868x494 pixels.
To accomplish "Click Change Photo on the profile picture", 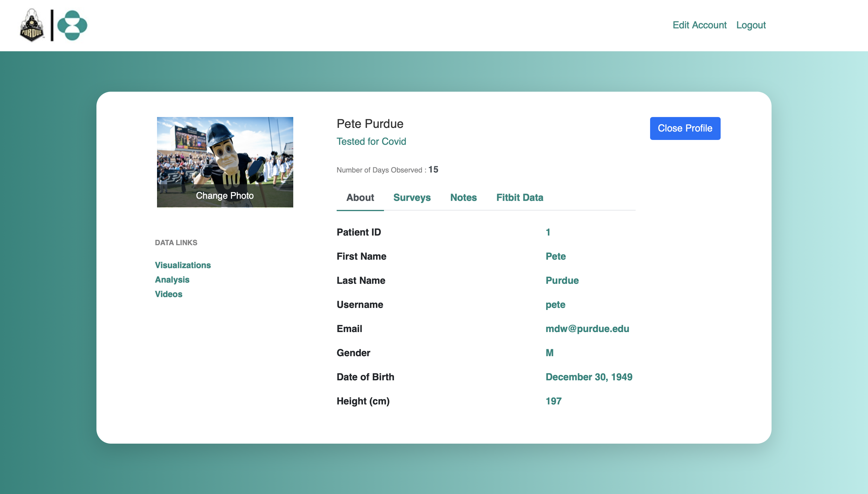I will pos(225,195).
